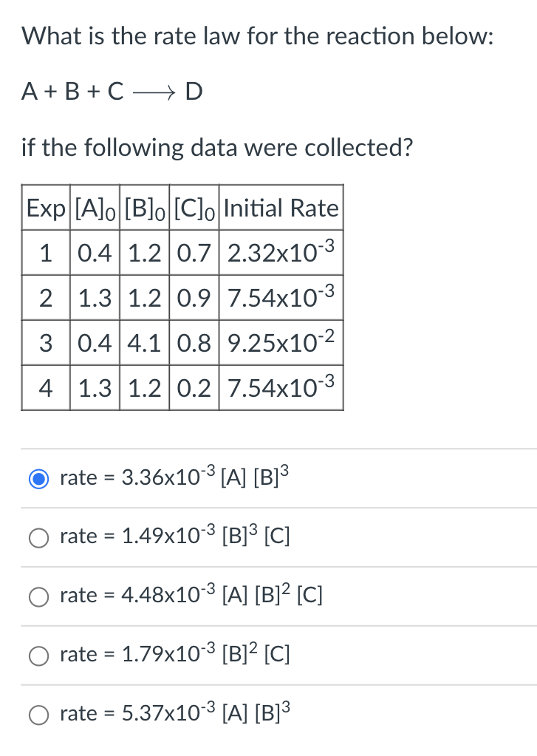537x756 pixels.
Task: Select experiment 1 row number
Action: [x=45, y=253]
